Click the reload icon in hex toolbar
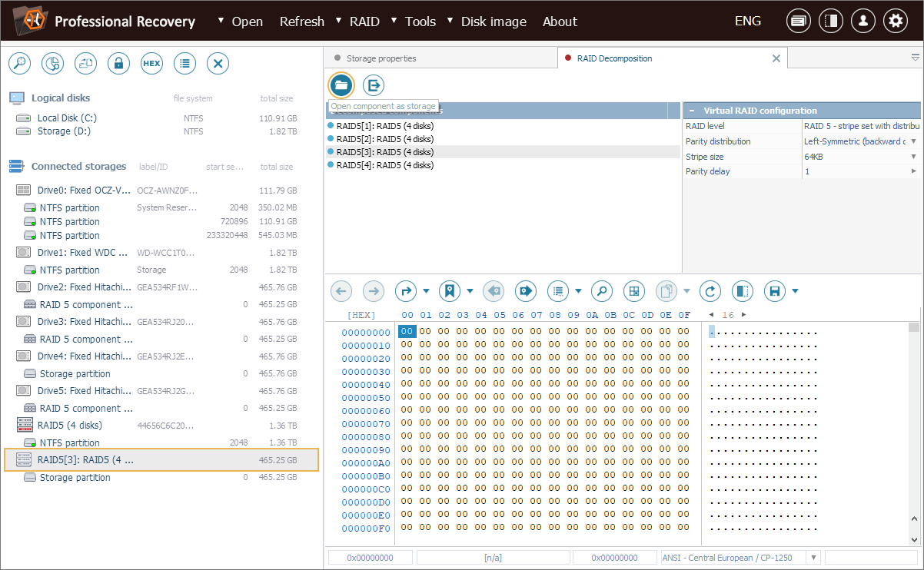The height and width of the screenshot is (570, 924). [x=711, y=291]
